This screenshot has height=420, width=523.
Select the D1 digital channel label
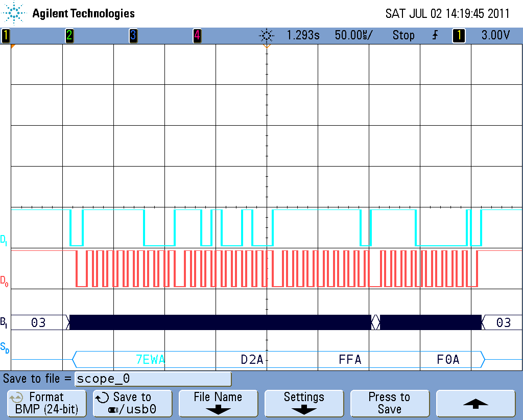(x=4, y=240)
